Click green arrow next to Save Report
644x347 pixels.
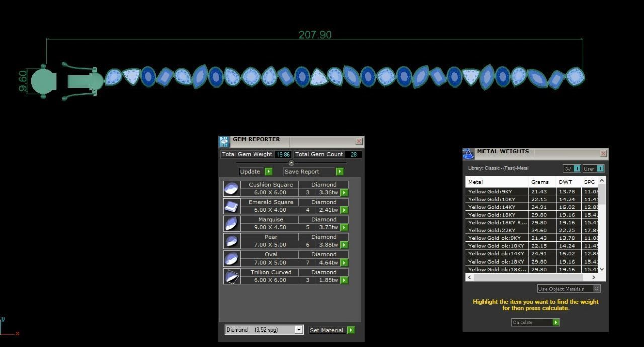tap(340, 171)
